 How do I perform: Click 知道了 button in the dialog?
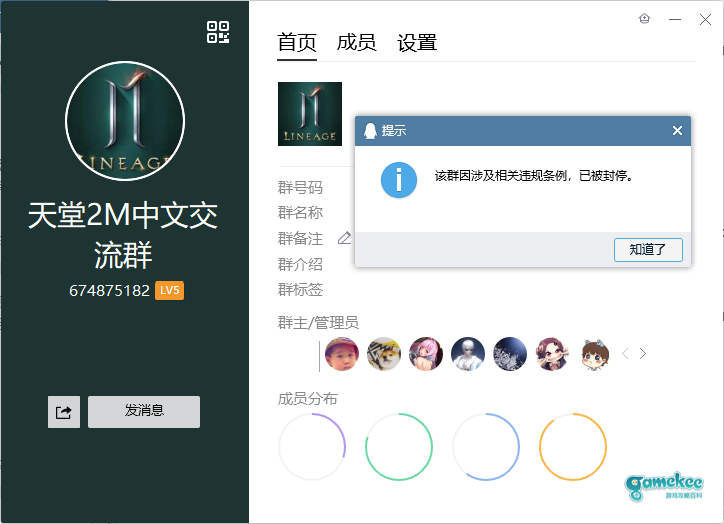click(648, 250)
